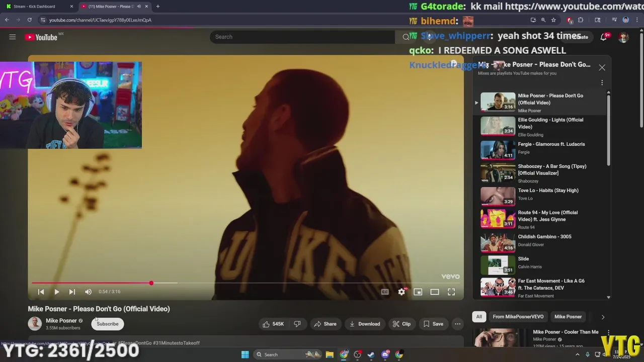Dislike the video
Screen dimensions: 644x362
coord(297,324)
